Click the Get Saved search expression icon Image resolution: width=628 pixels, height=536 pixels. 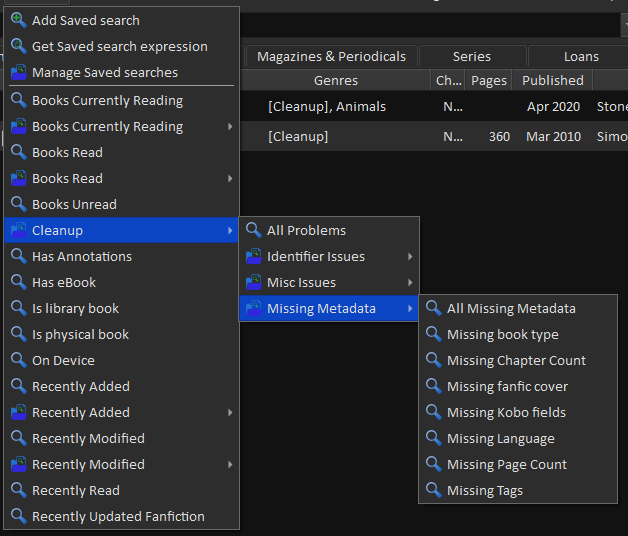pyautogui.click(x=18, y=46)
